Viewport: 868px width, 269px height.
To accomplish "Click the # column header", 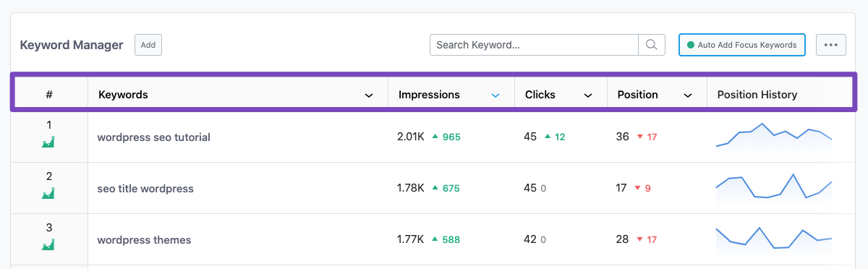I will [x=49, y=95].
